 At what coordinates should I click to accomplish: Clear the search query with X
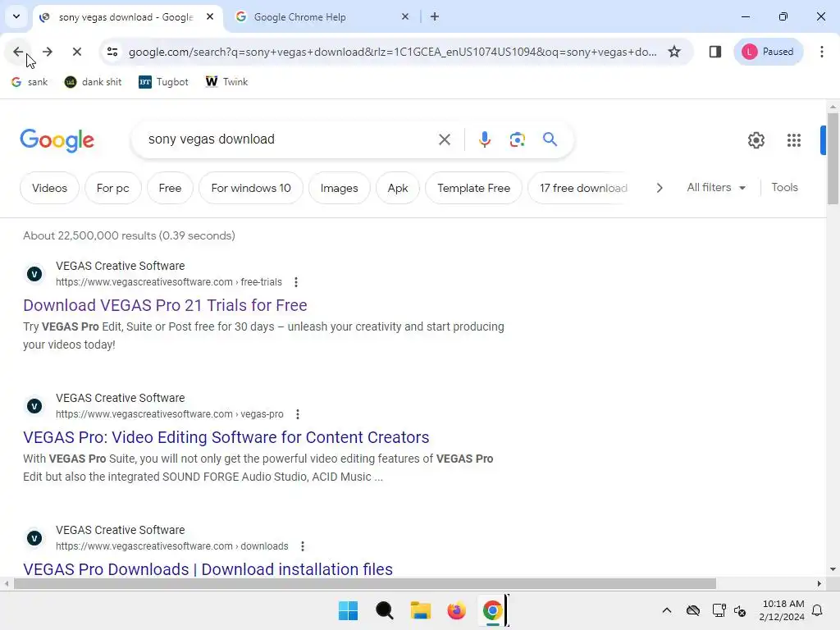(444, 139)
